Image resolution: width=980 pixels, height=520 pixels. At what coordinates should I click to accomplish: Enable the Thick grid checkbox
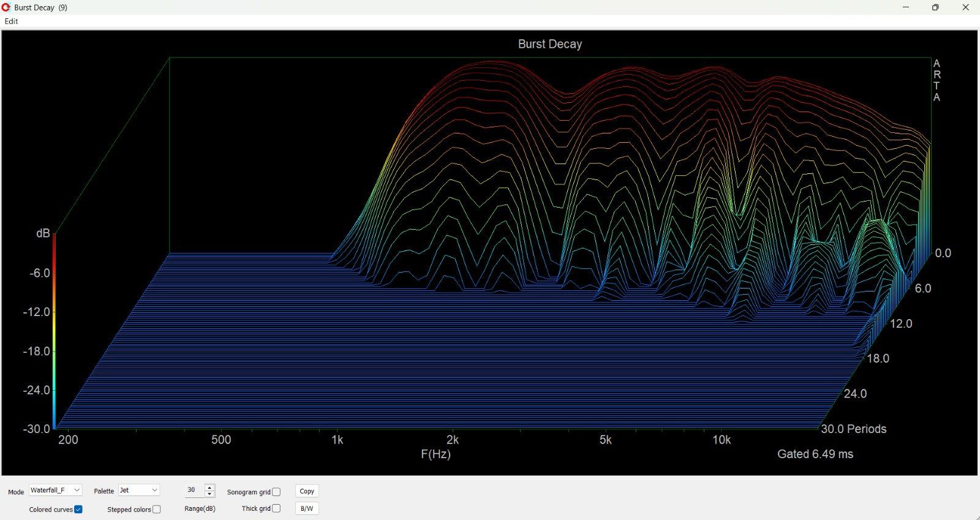[276, 508]
